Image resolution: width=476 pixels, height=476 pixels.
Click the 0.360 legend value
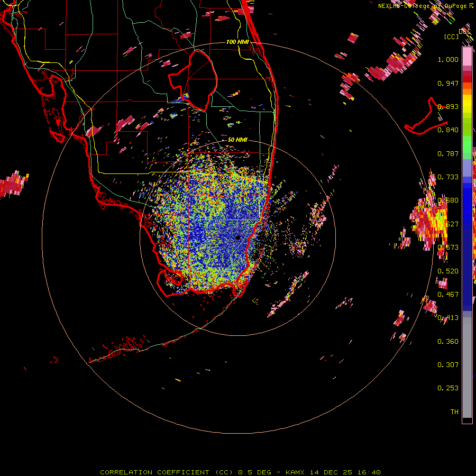tap(448, 342)
